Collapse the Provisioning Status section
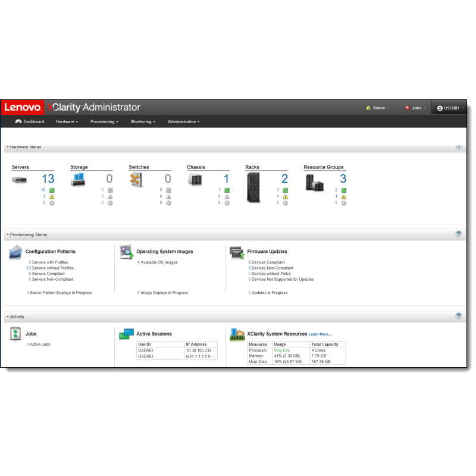 tap(27, 234)
